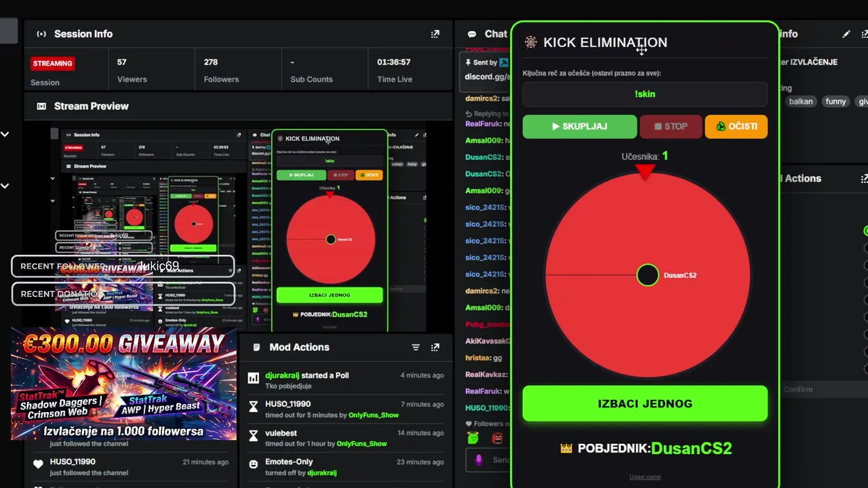Click the purple microphone icon in chat input
The image size is (868, 488).
tap(479, 460)
